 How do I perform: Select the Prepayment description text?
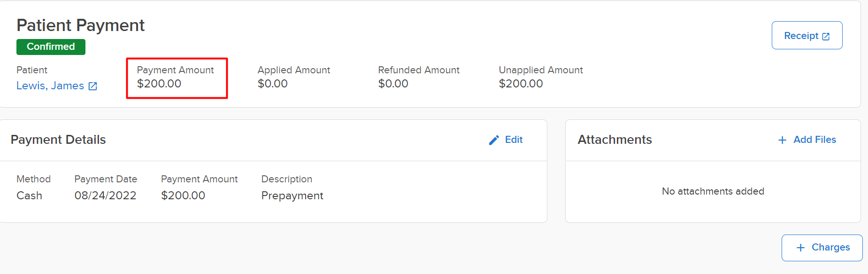click(x=292, y=196)
